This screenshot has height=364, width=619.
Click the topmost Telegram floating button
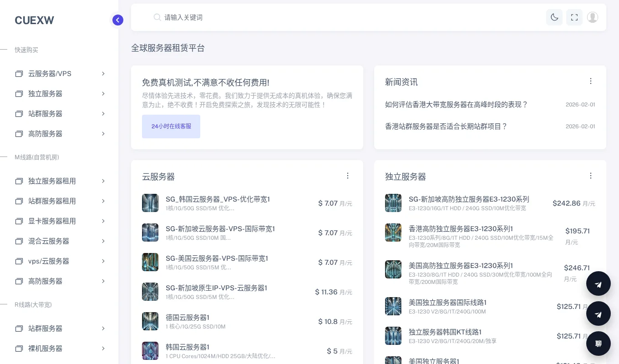coord(599,284)
